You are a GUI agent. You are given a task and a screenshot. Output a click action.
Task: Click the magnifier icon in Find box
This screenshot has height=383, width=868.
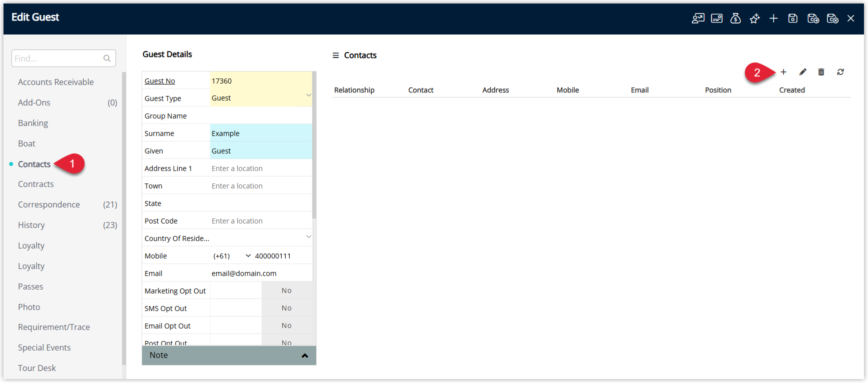[107, 58]
